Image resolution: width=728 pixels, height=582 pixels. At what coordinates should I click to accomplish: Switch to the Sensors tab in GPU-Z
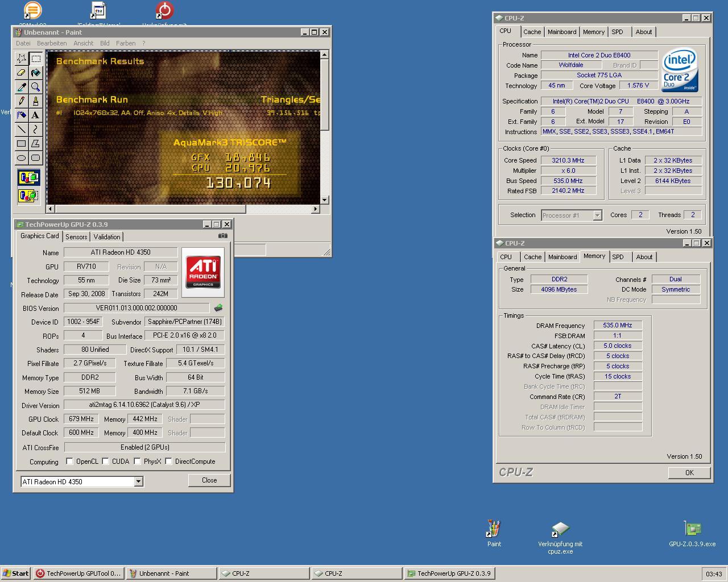(x=76, y=237)
